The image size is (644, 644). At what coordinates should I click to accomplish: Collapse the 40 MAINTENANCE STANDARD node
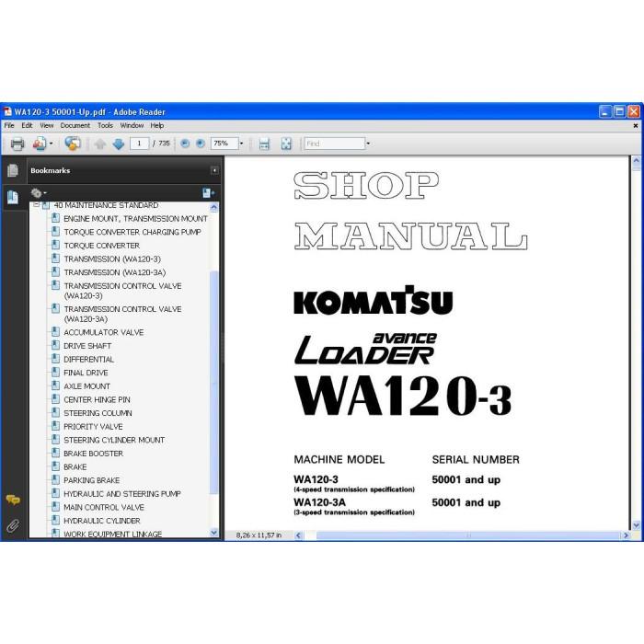pyautogui.click(x=37, y=204)
